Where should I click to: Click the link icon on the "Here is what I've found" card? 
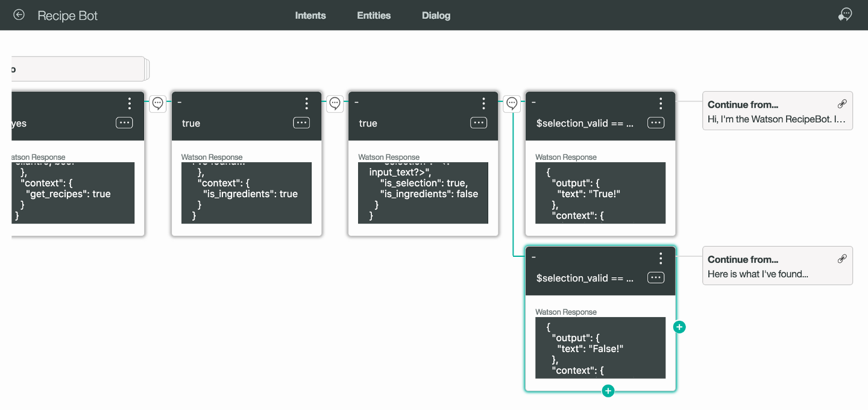pos(842,259)
